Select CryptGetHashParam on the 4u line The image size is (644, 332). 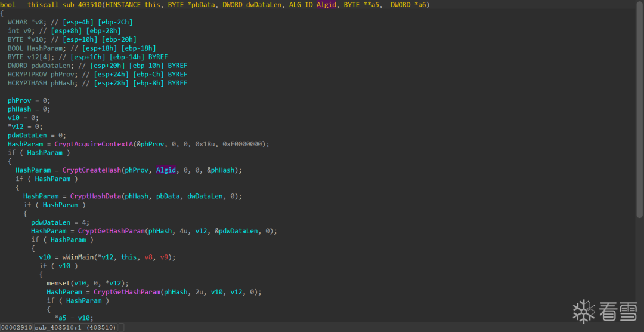(112, 231)
